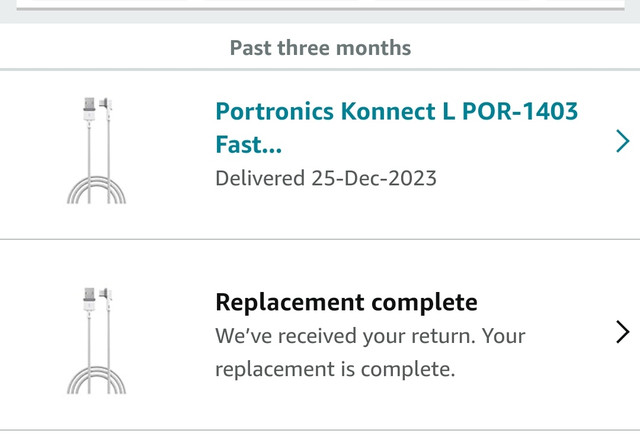The image size is (640, 440).
Task: Click the truncated "Fast..." title text
Action: [x=248, y=145]
